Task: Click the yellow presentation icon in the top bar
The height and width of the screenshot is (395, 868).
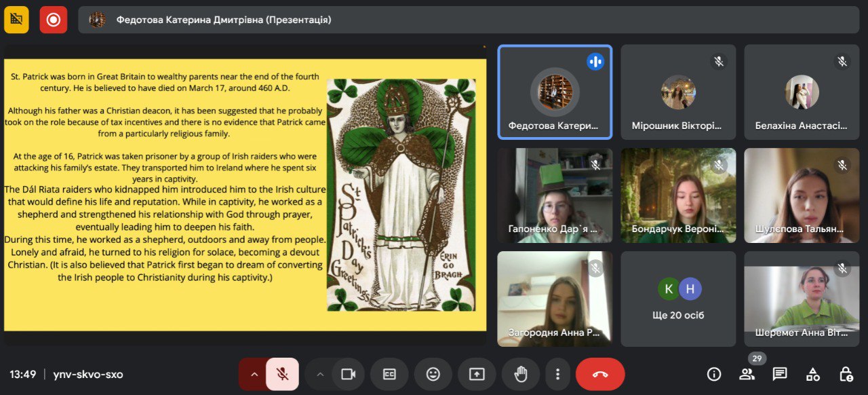Action: click(16, 20)
